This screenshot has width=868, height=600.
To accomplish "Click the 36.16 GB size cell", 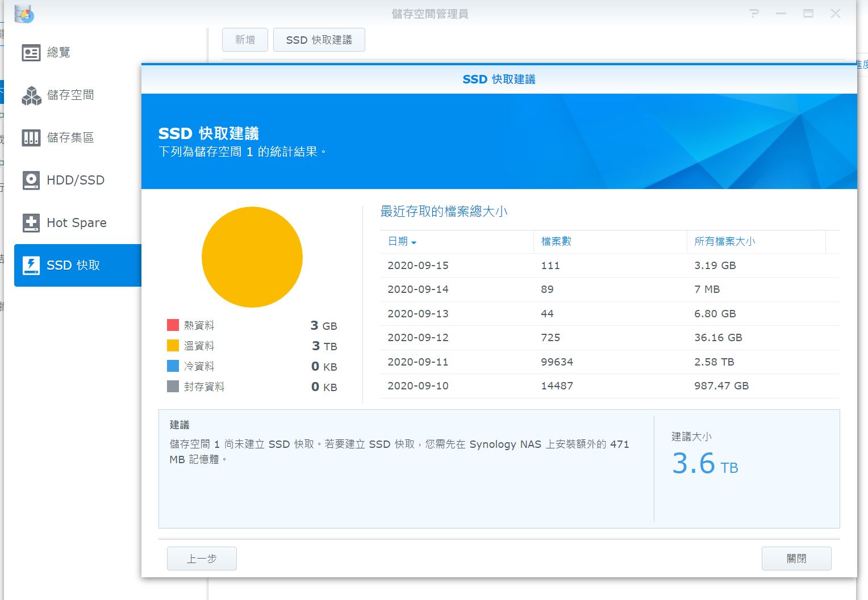I will [x=718, y=338].
